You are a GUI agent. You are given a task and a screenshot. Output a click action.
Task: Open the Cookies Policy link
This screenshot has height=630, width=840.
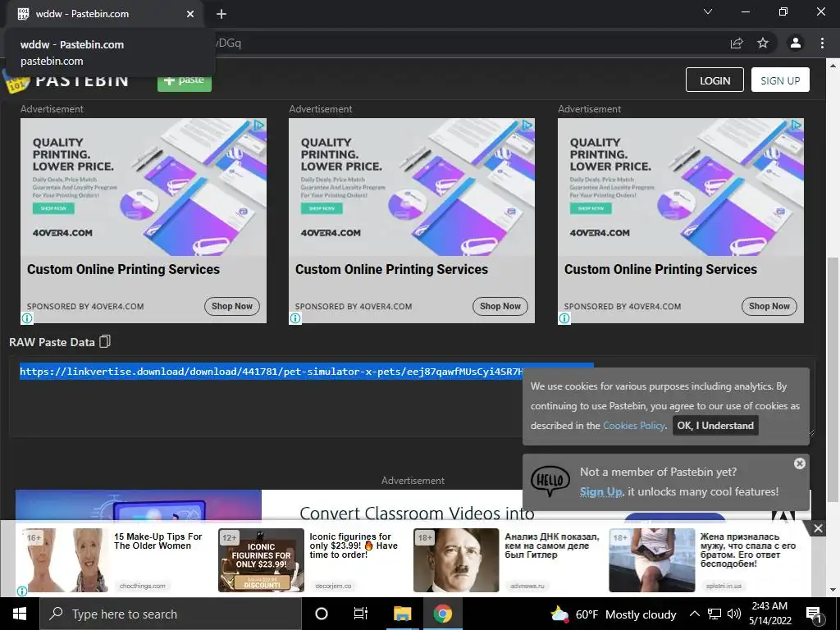click(634, 426)
